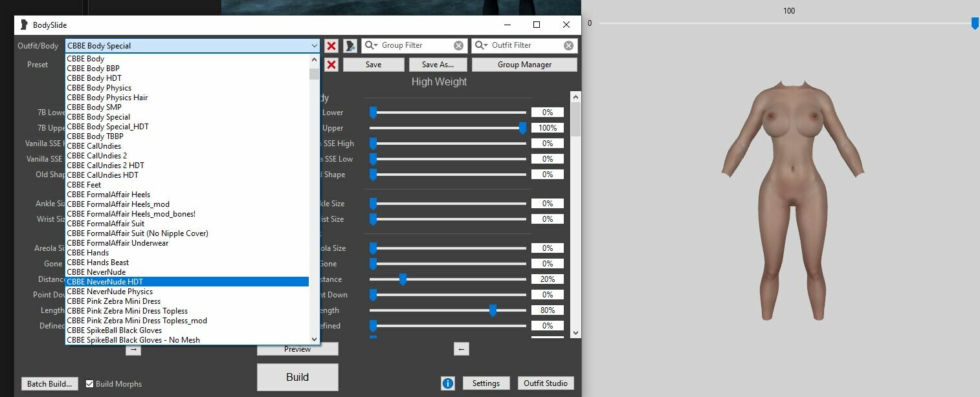Image resolution: width=980 pixels, height=397 pixels.
Task: Select CBBE Body Physics Hair entry
Action: (x=186, y=97)
